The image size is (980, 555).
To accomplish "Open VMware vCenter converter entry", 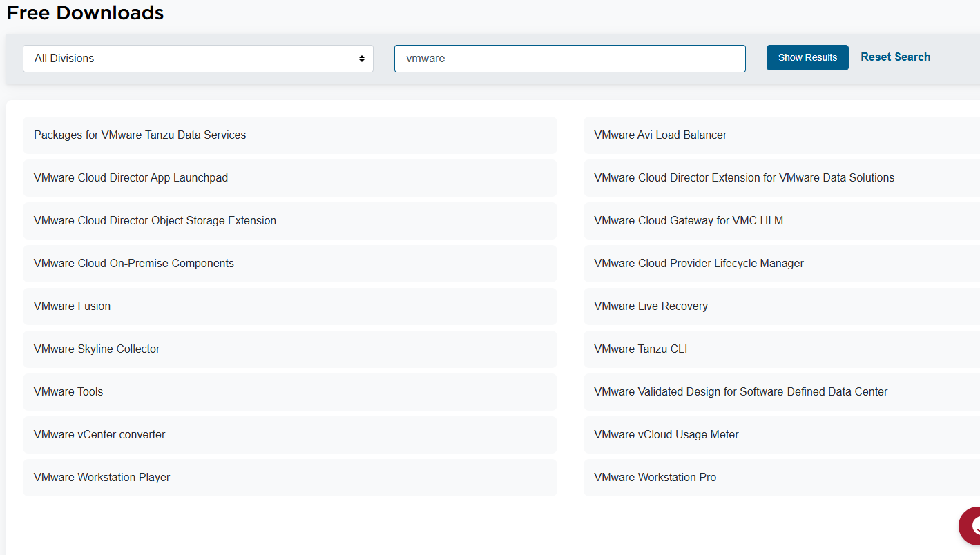I will (x=290, y=435).
